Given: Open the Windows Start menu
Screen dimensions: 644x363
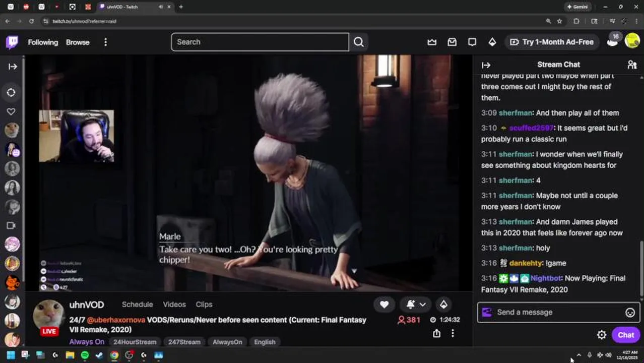Looking at the screenshot, I should pyautogui.click(x=11, y=355).
